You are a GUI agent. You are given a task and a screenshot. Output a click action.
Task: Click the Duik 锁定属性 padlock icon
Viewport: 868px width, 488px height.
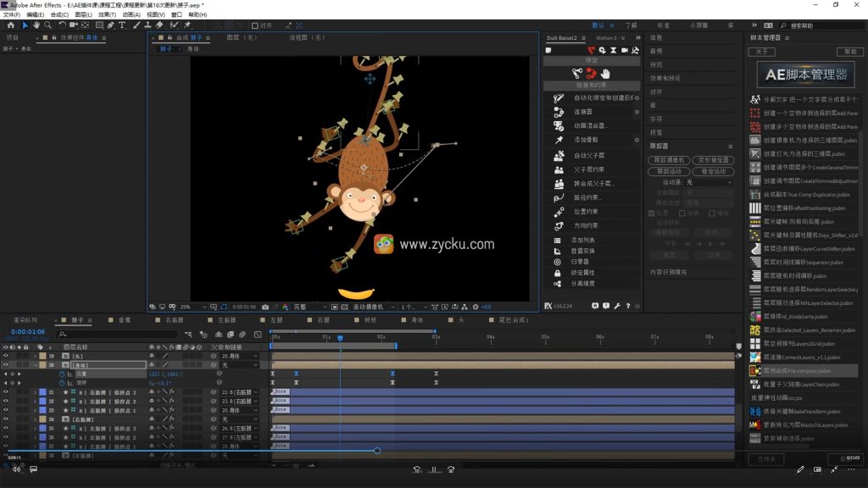pyautogui.click(x=558, y=273)
